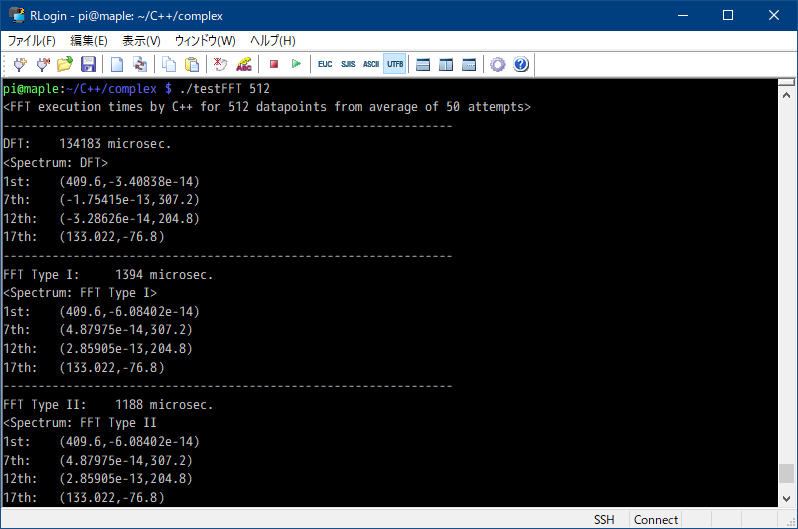Click 'FFT Type II: 1188 microsec.' line

(108, 405)
